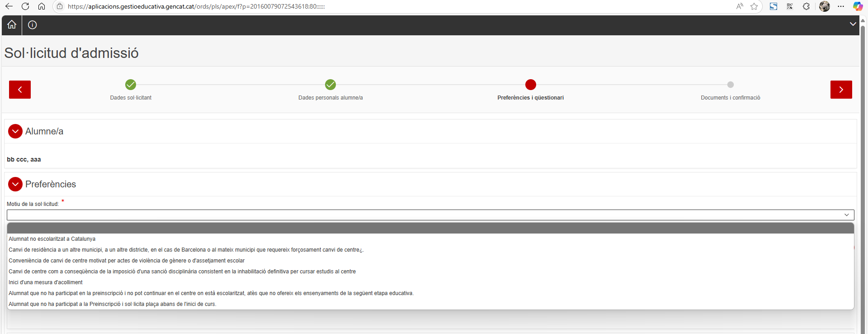Click the 'Dades personals alumne/a' step
Screen dimensions: 868x334
[330, 85]
